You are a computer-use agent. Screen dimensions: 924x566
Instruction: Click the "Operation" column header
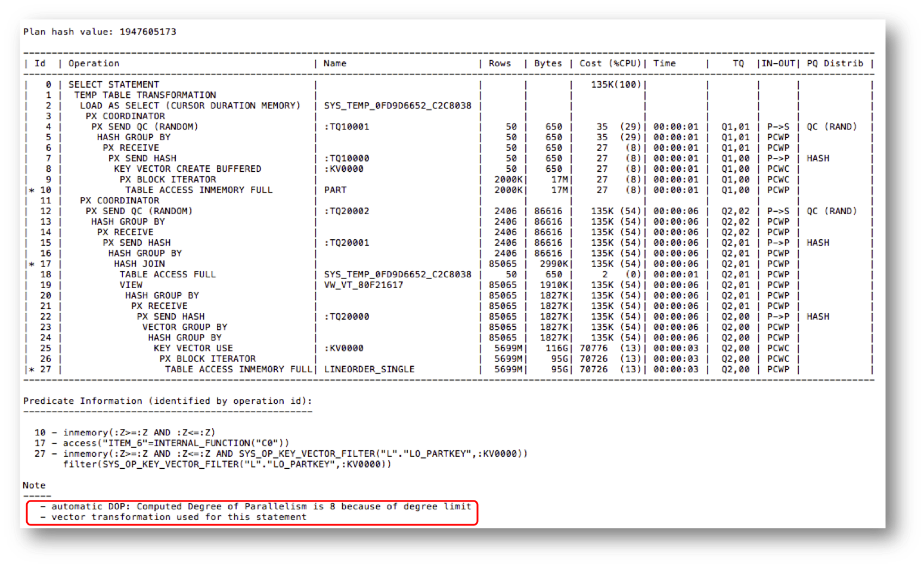coord(94,63)
